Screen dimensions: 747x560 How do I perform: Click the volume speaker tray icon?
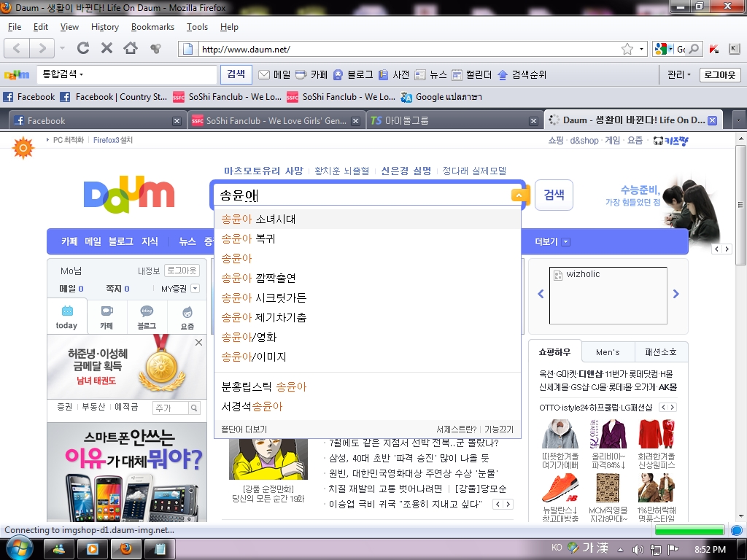click(x=638, y=550)
